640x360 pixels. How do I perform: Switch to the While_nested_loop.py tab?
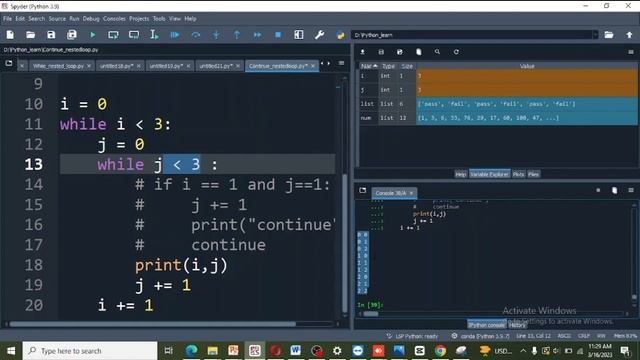coord(58,66)
